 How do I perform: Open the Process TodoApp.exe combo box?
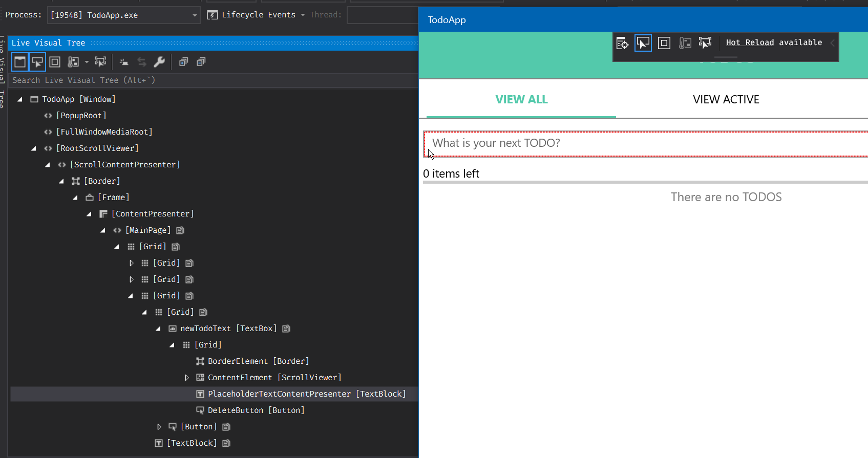(x=124, y=15)
